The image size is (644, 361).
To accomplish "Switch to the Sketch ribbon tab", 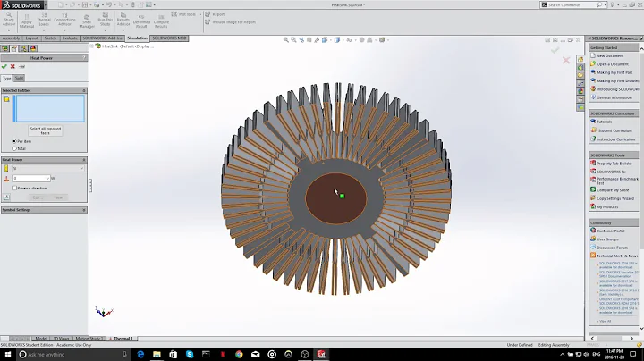I will (50, 38).
